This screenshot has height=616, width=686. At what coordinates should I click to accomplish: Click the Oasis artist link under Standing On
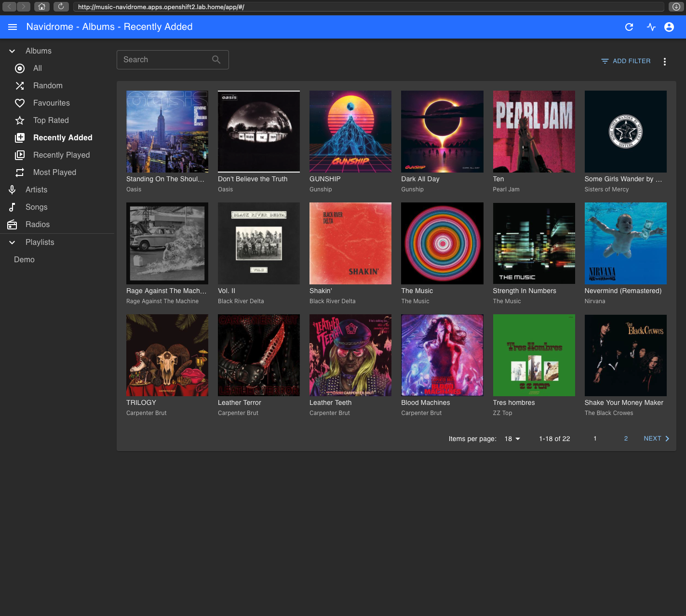[134, 189]
